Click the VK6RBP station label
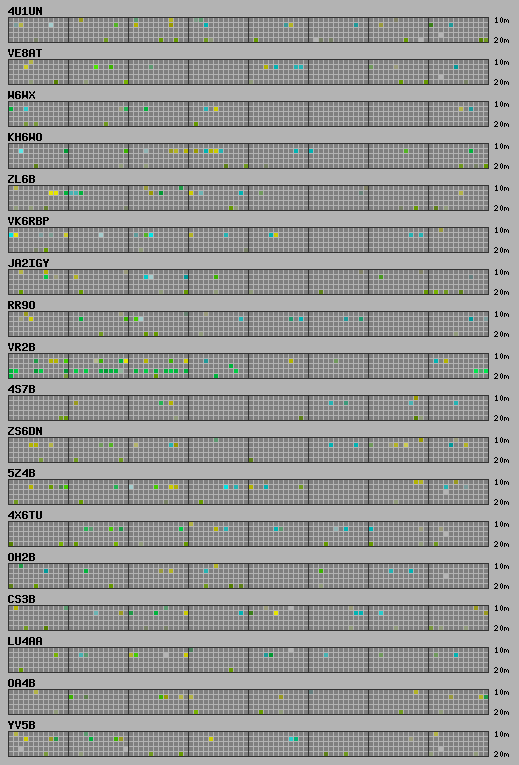 pyautogui.click(x=28, y=221)
